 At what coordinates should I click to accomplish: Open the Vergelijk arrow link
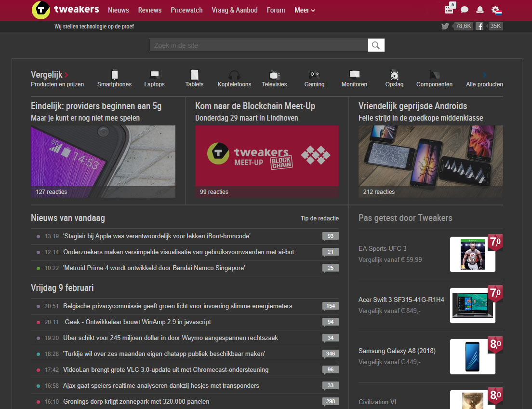tap(66, 75)
